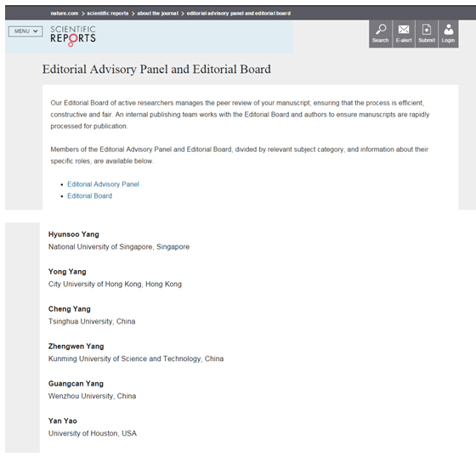Click Guangcan Yang name entry
The width and height of the screenshot is (476, 457).
pyautogui.click(x=76, y=384)
